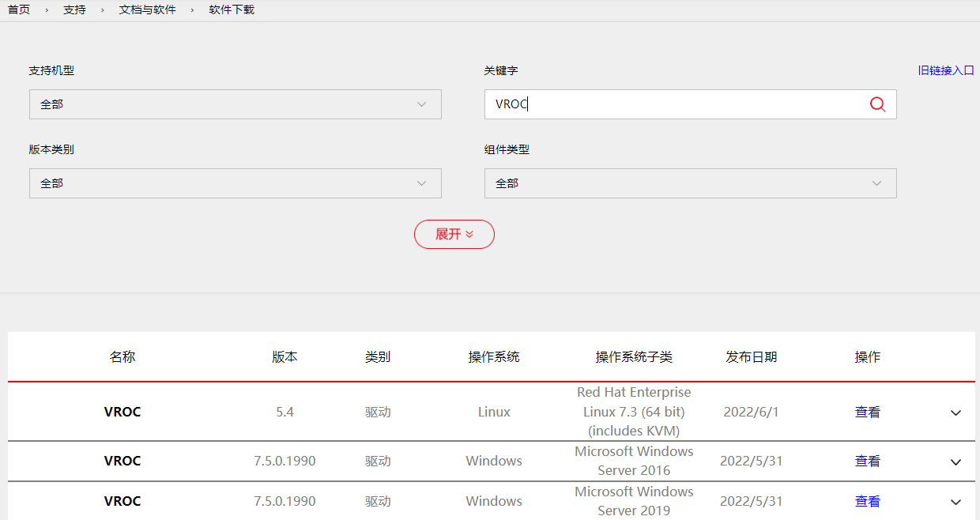Select VROC name in the Server 2019 row

[x=122, y=501]
